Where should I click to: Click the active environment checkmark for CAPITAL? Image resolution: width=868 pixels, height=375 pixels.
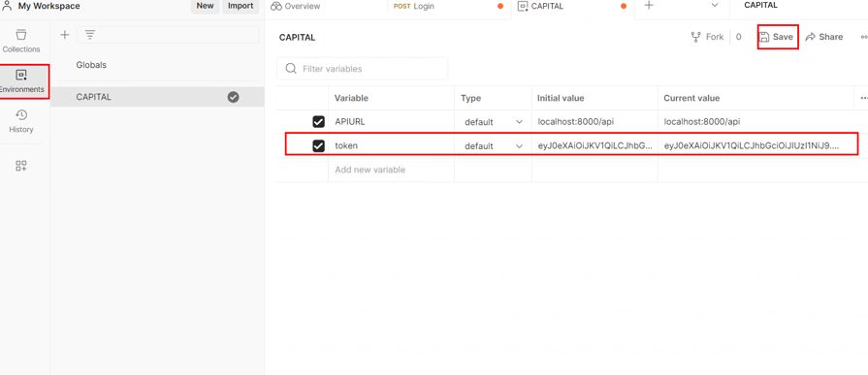233,97
